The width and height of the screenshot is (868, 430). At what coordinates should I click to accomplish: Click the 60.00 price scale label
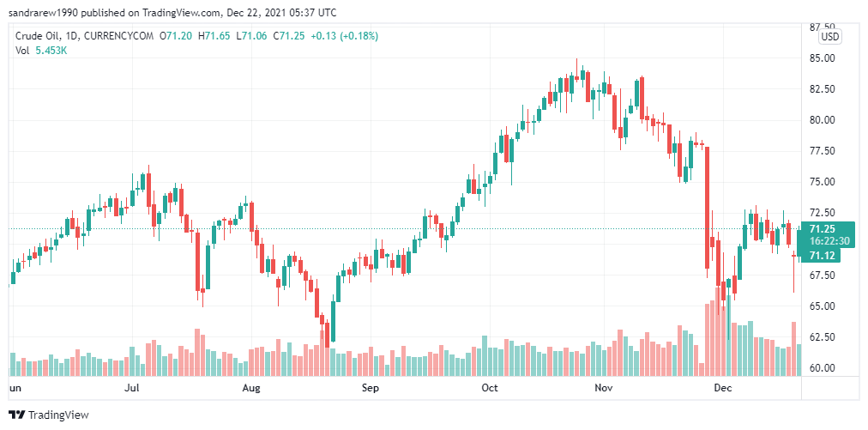(822, 368)
